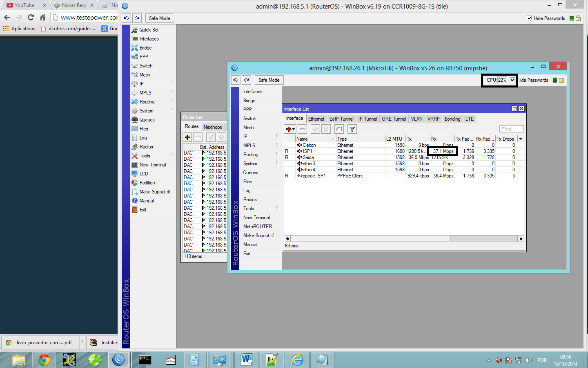Toggle Hide Passwords checkbox in RB750 window

point(512,80)
